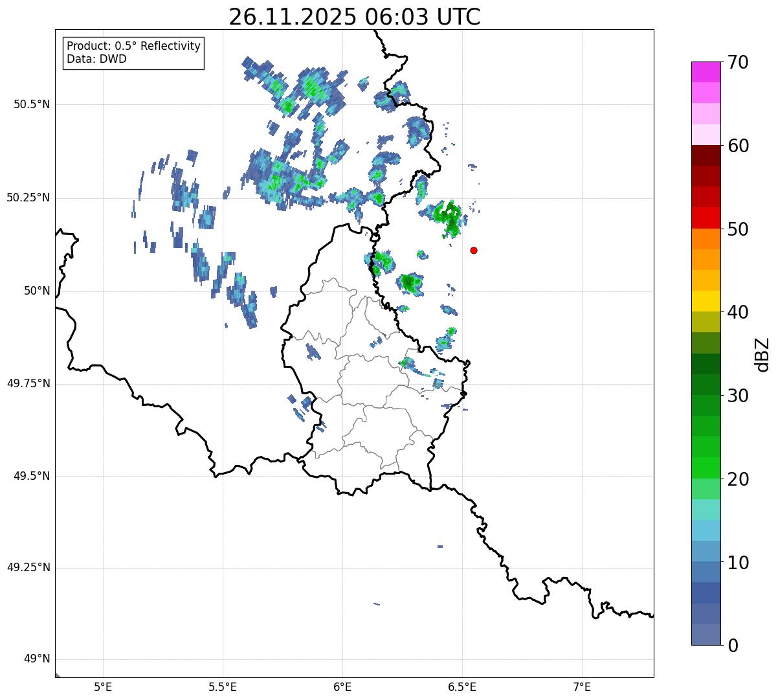Click the 6.5°E longitude label
Image resolution: width=778 pixels, height=700 pixels.
tap(462, 687)
